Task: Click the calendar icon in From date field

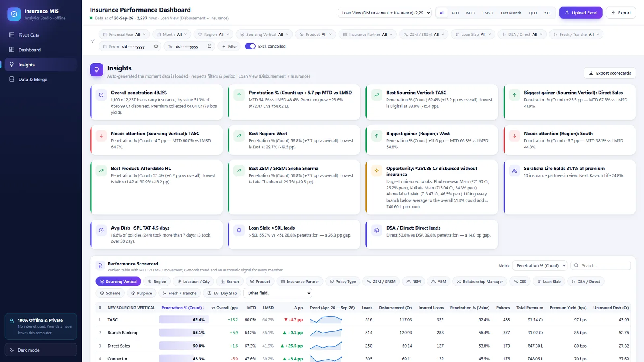Action: (x=156, y=46)
